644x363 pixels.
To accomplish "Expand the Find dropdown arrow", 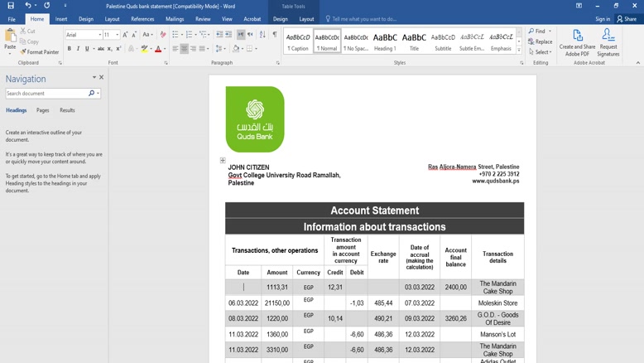I will point(550,31).
